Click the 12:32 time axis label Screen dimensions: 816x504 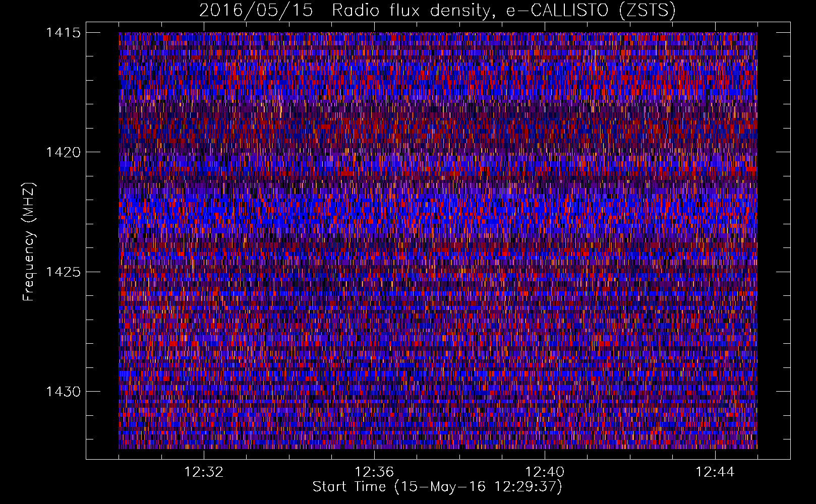point(204,472)
